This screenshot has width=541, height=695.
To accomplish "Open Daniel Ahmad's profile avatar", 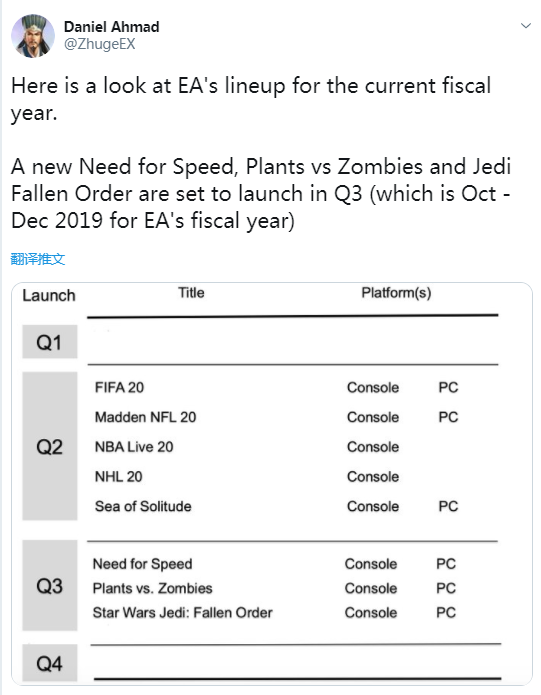I will 33,36.
